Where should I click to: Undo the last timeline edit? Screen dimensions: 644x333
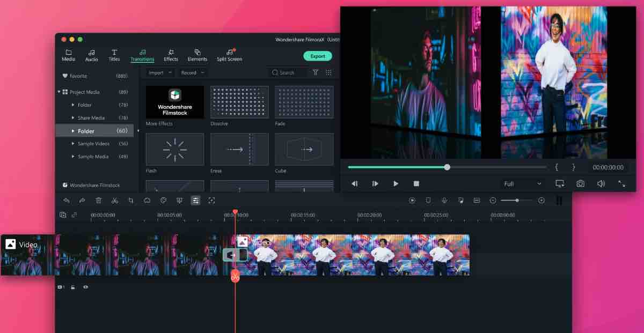(x=67, y=200)
